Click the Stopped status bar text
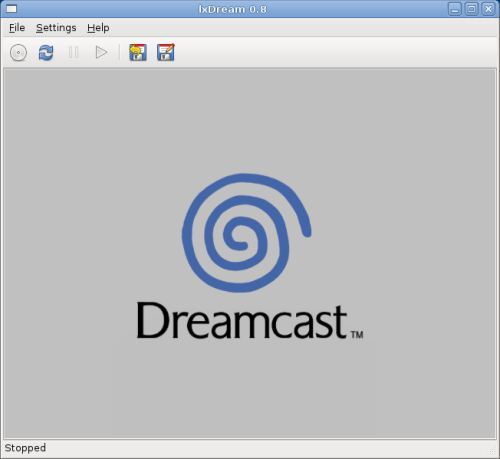Image resolution: width=500 pixels, height=459 pixels. coord(25,448)
